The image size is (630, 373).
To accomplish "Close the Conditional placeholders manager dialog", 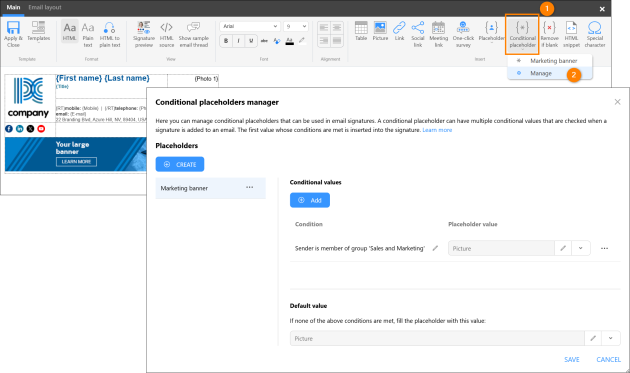I will pos(618,102).
